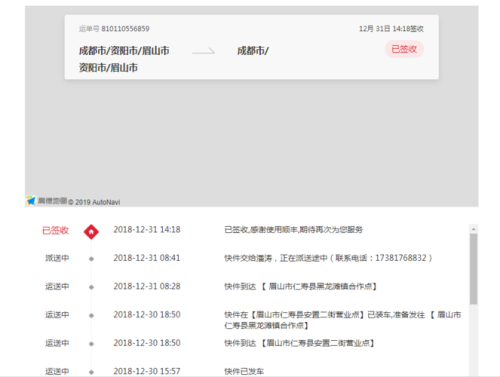Click the red home icon for signed status
500x377 pixels.
click(91, 232)
